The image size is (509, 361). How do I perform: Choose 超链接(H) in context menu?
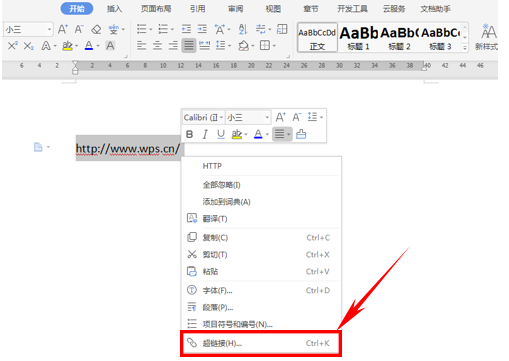point(261,343)
